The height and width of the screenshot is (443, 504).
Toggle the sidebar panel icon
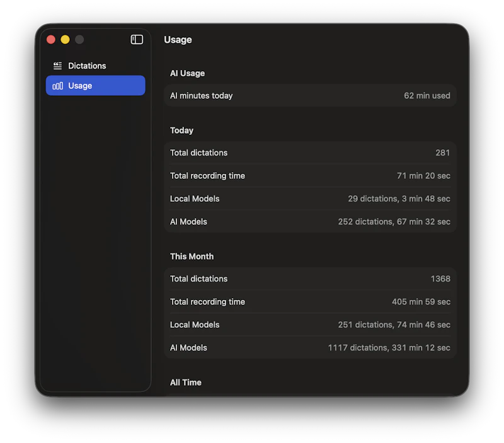pyautogui.click(x=137, y=40)
